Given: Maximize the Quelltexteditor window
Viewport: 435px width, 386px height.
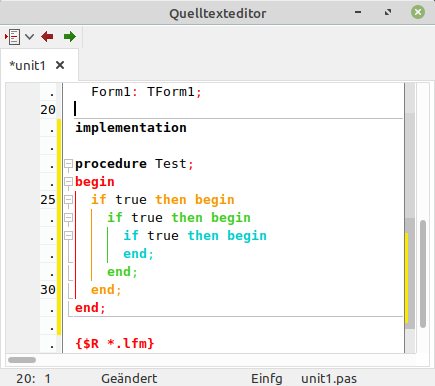Looking at the screenshot, I should (388, 12).
